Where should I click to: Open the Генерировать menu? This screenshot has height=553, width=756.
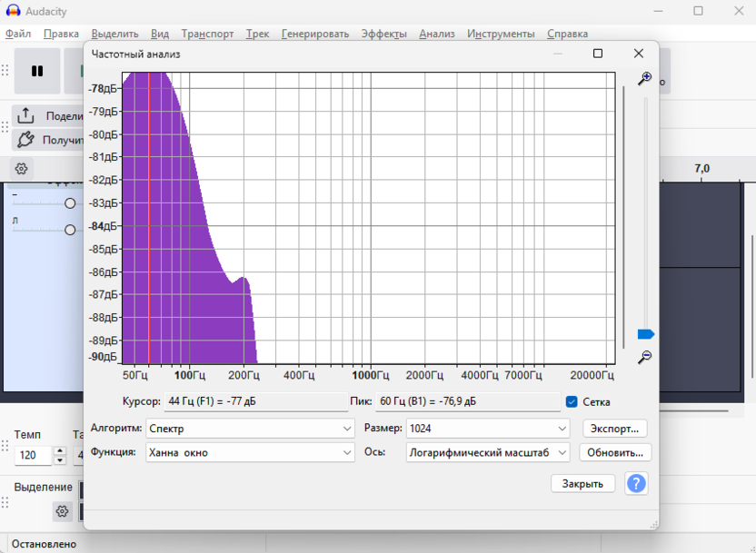tap(315, 34)
